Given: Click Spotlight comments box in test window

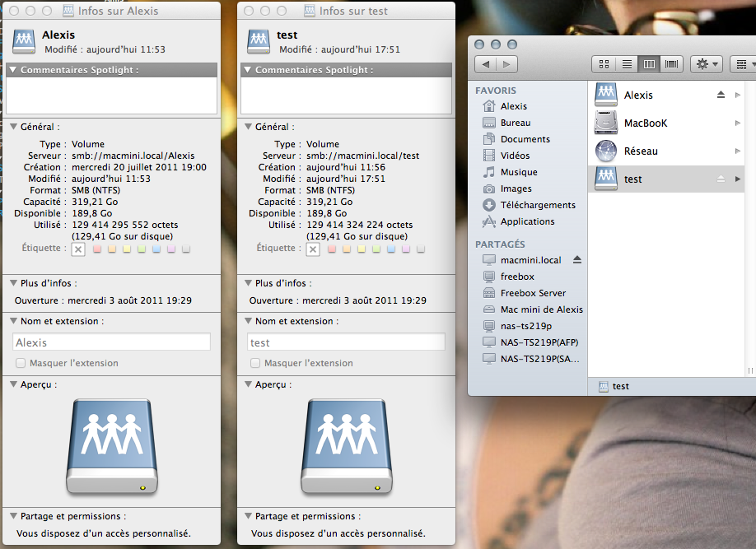Looking at the screenshot, I should tap(346, 95).
